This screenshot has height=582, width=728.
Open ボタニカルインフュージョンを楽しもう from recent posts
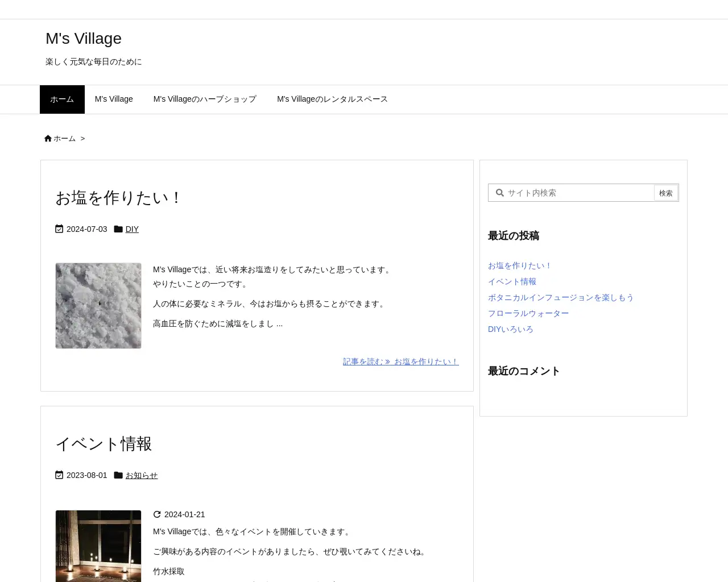click(561, 297)
